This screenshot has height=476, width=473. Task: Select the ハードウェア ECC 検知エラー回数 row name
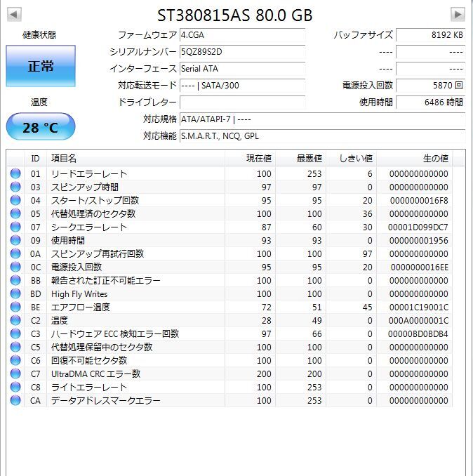tap(115, 334)
